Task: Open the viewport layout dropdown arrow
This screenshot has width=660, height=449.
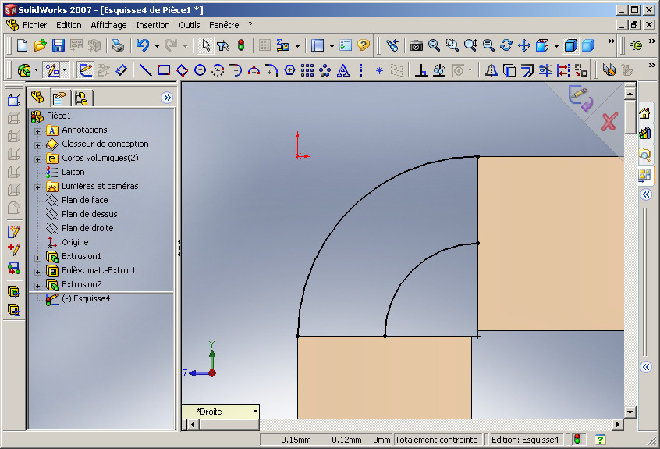Action: coord(331,46)
